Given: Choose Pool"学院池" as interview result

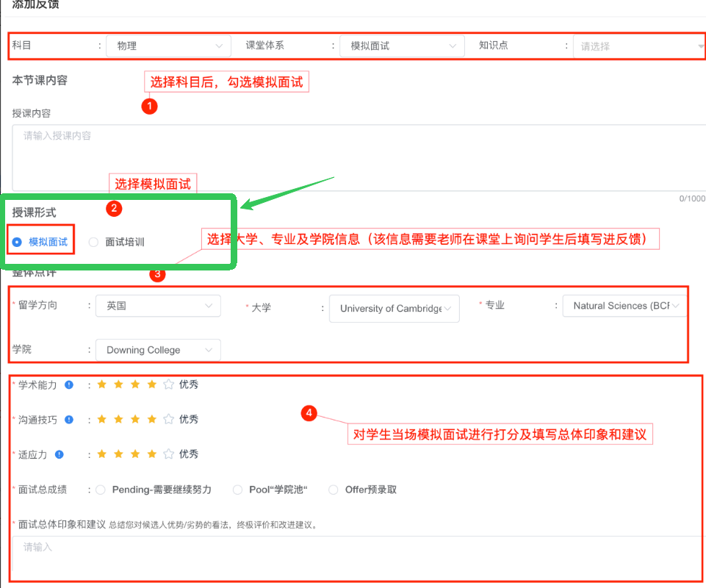Looking at the screenshot, I should [237, 490].
